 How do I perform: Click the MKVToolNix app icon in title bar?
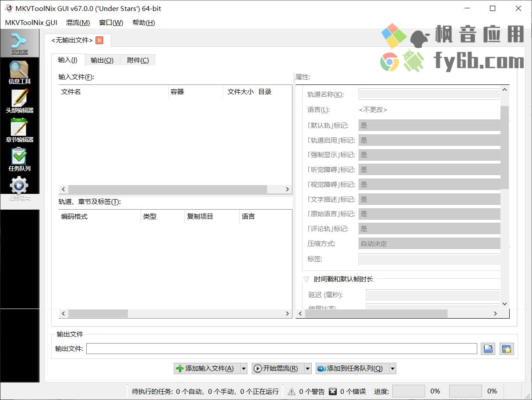[8, 8]
